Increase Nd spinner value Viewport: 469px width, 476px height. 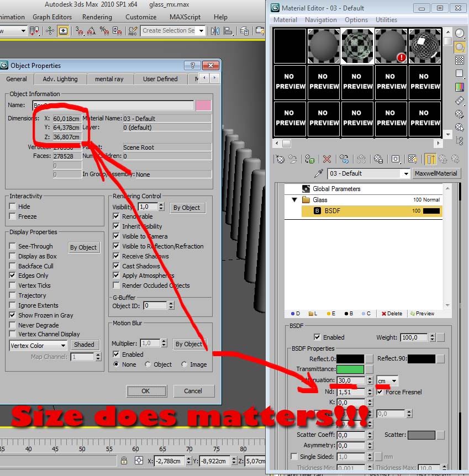click(x=370, y=390)
